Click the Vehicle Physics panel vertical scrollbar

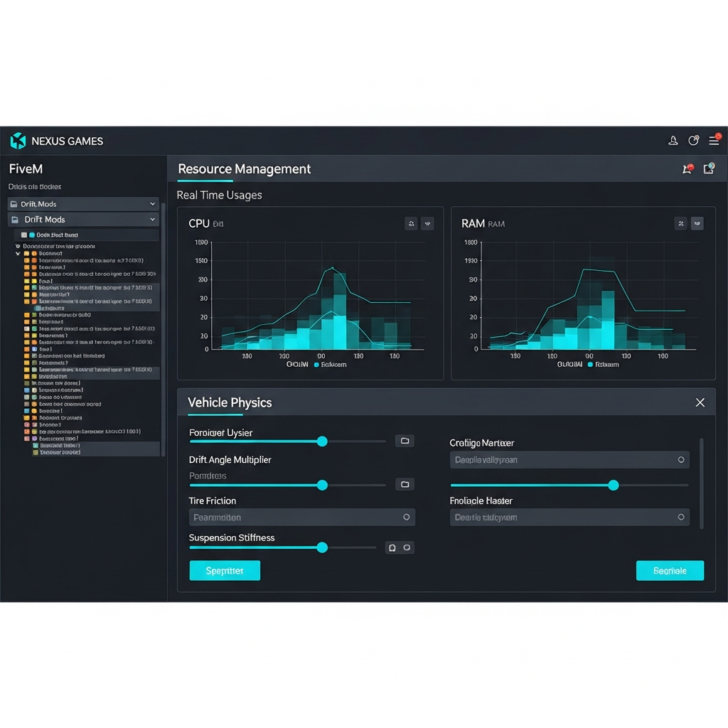click(x=701, y=483)
